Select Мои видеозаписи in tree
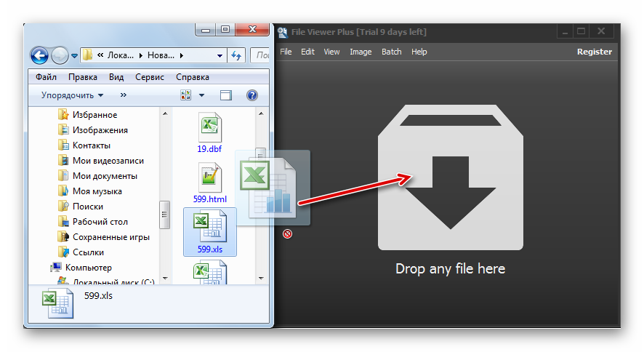This screenshot has height=352, width=644. click(108, 161)
